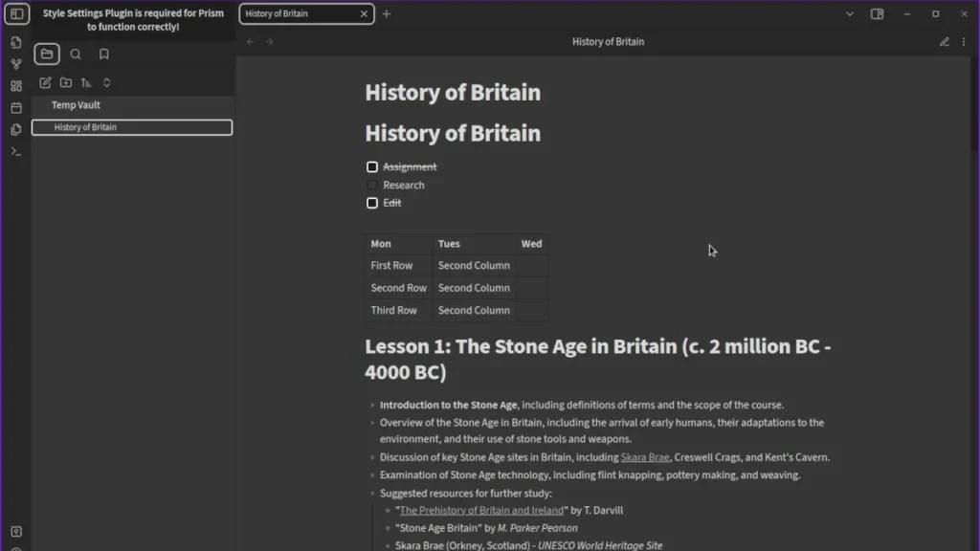Viewport: 980px width, 551px height.
Task: Select the History of Britain tab
Action: point(307,13)
